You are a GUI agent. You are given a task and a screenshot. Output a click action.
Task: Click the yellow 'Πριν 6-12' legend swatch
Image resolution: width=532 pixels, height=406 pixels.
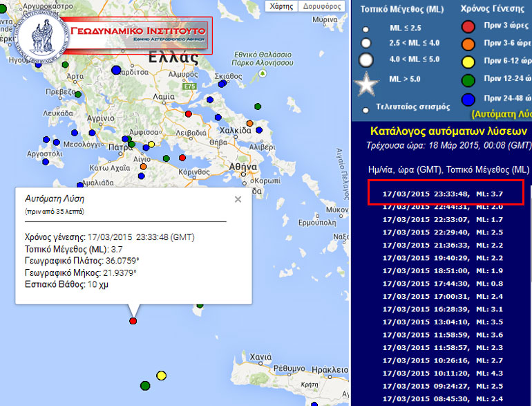[468, 63]
